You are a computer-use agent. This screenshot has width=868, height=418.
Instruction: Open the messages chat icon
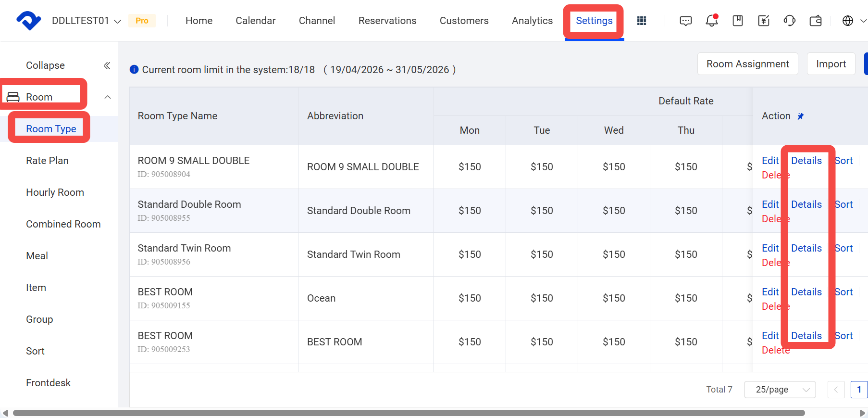coord(686,21)
